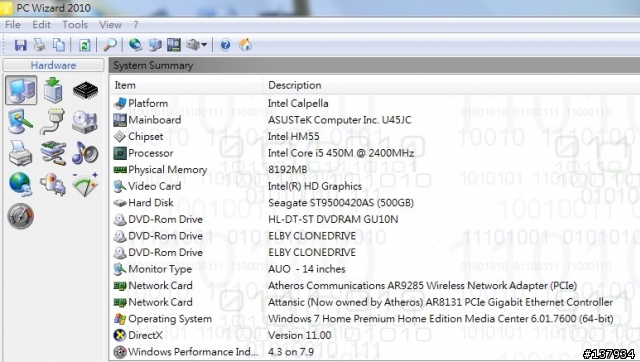Open the Edit menu
This screenshot has width=640, height=362.
click(41, 24)
